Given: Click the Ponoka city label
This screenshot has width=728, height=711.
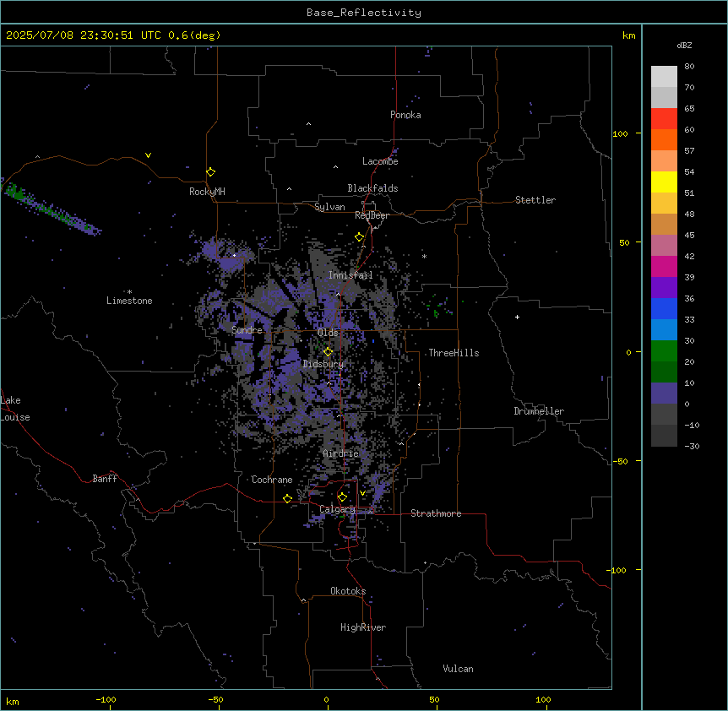Looking at the screenshot, I should click(405, 115).
